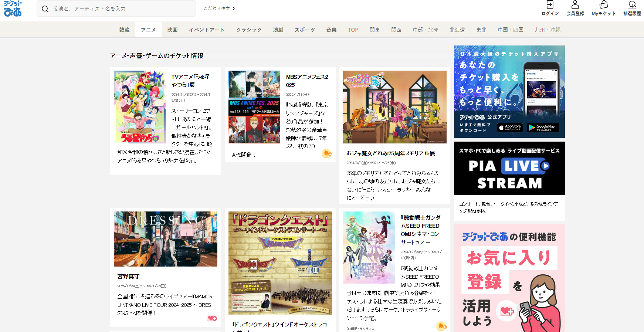Viewport: 644px width, 332px height.
Task: Open the 宮野真守 title link
Action: point(129,277)
